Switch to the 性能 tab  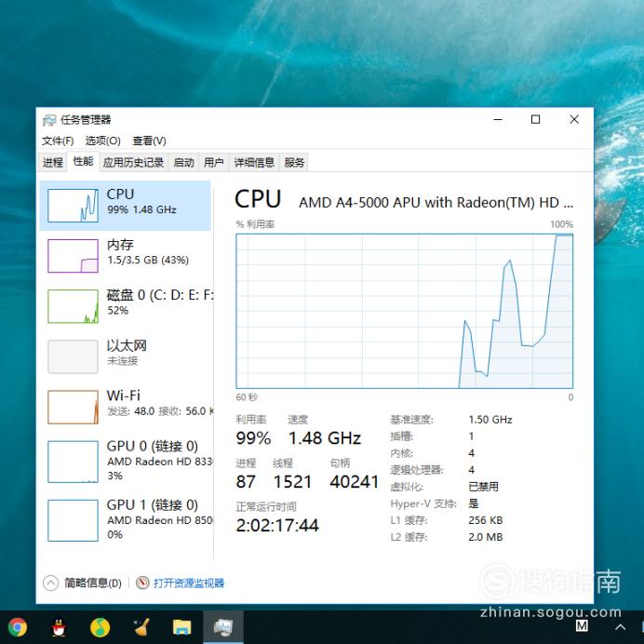(x=83, y=161)
